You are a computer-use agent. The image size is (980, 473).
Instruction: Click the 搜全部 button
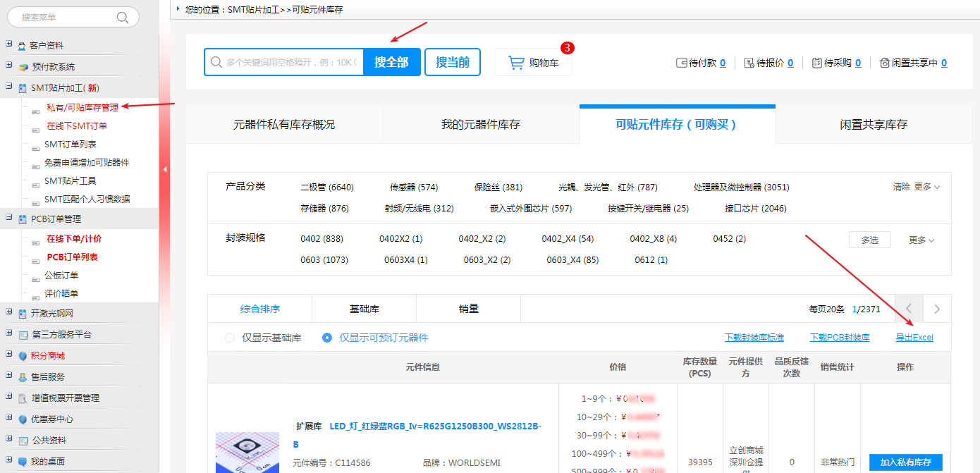[391, 62]
